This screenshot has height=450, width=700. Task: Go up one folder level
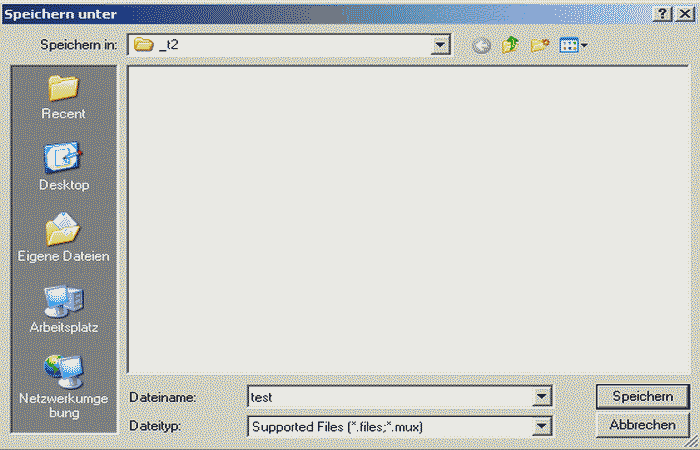pyautogui.click(x=511, y=45)
